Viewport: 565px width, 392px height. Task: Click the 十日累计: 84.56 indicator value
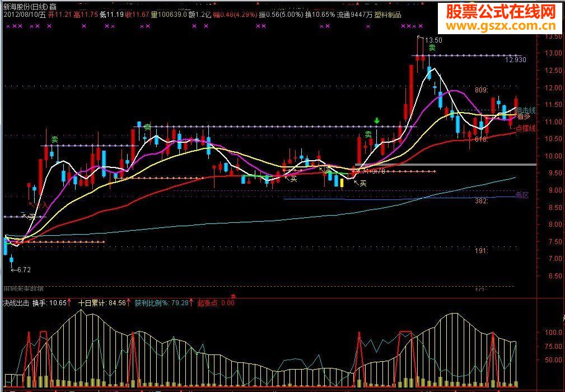coord(102,303)
